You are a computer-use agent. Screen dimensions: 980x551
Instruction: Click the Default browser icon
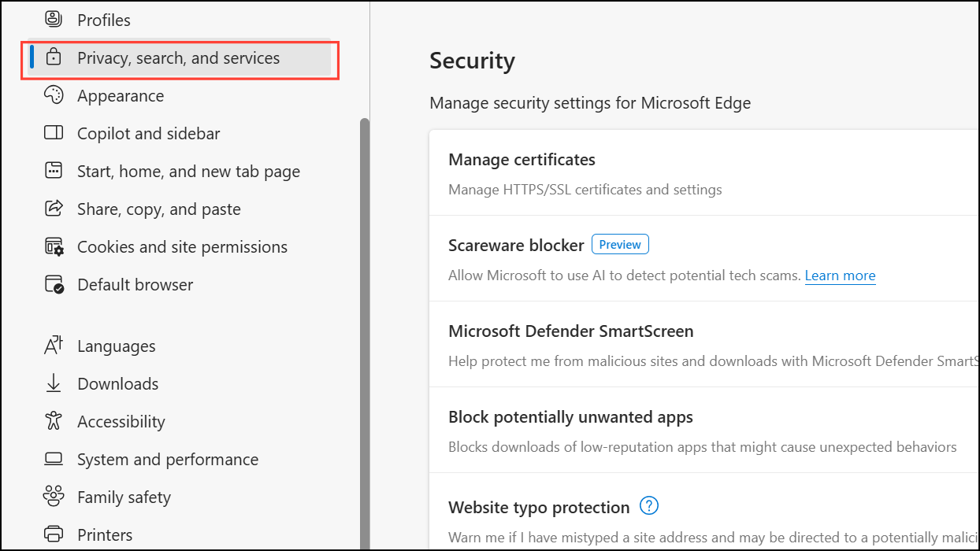[x=54, y=285]
